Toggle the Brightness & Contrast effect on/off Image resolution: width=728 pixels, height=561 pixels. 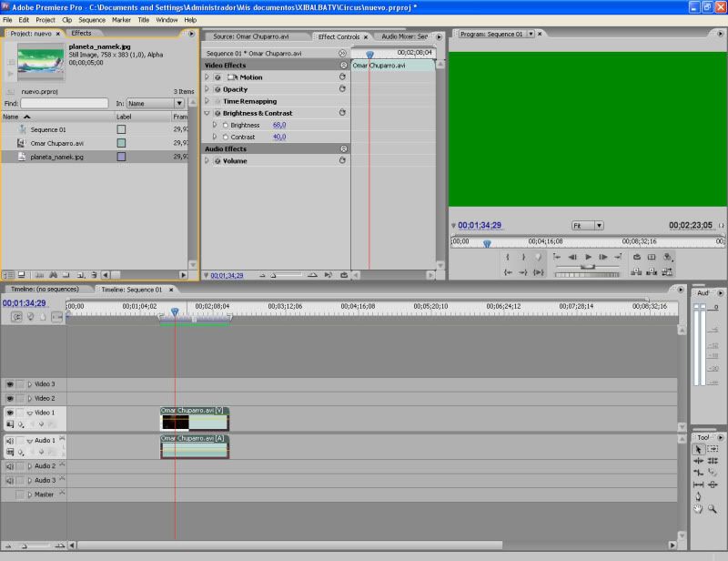[217, 114]
